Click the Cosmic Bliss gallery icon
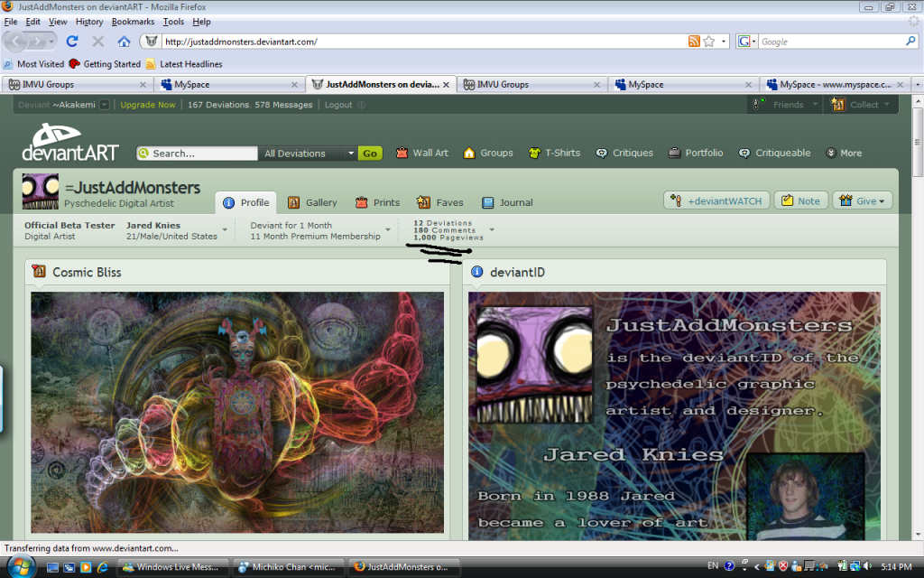 [x=39, y=271]
